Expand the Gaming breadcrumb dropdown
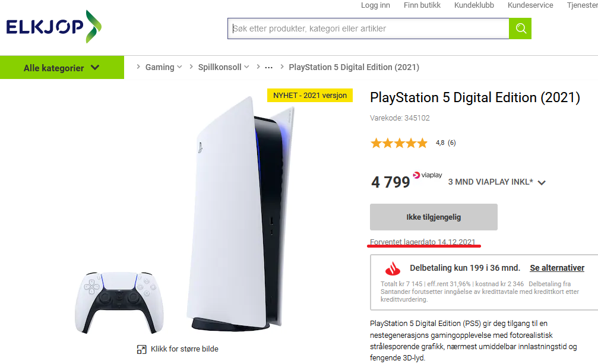 [x=179, y=67]
